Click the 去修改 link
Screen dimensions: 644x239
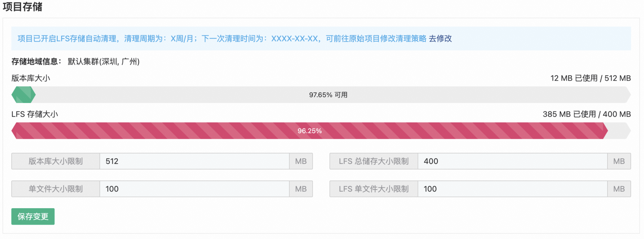(440, 39)
